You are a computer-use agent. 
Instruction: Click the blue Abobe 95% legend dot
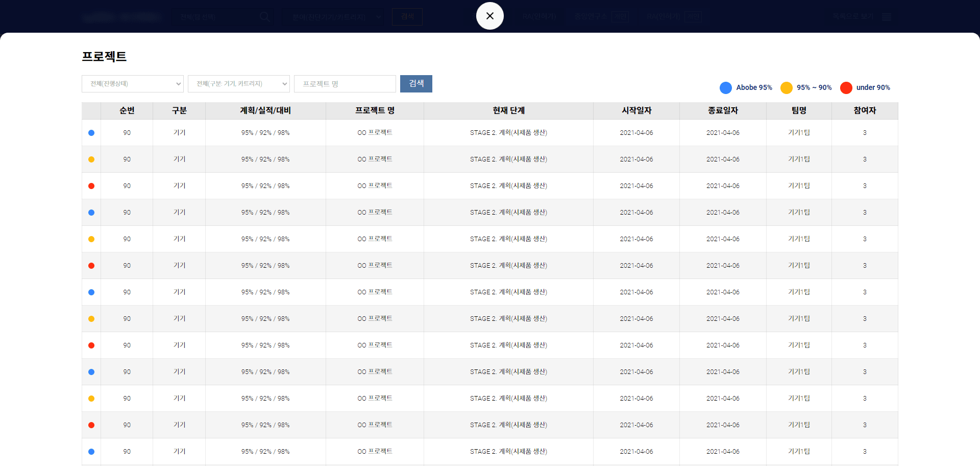click(x=725, y=88)
